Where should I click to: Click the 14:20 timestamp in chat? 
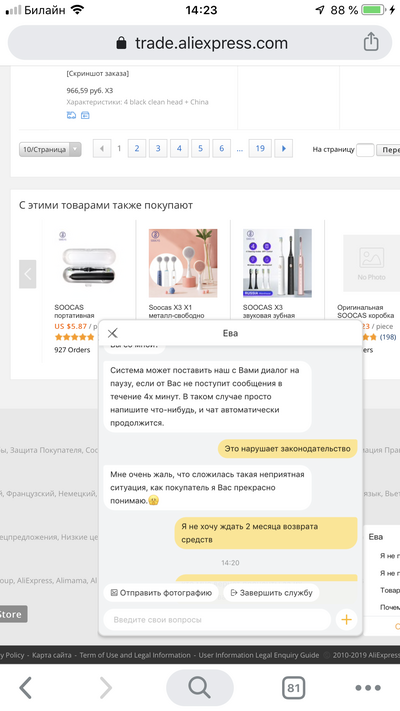(x=230, y=563)
